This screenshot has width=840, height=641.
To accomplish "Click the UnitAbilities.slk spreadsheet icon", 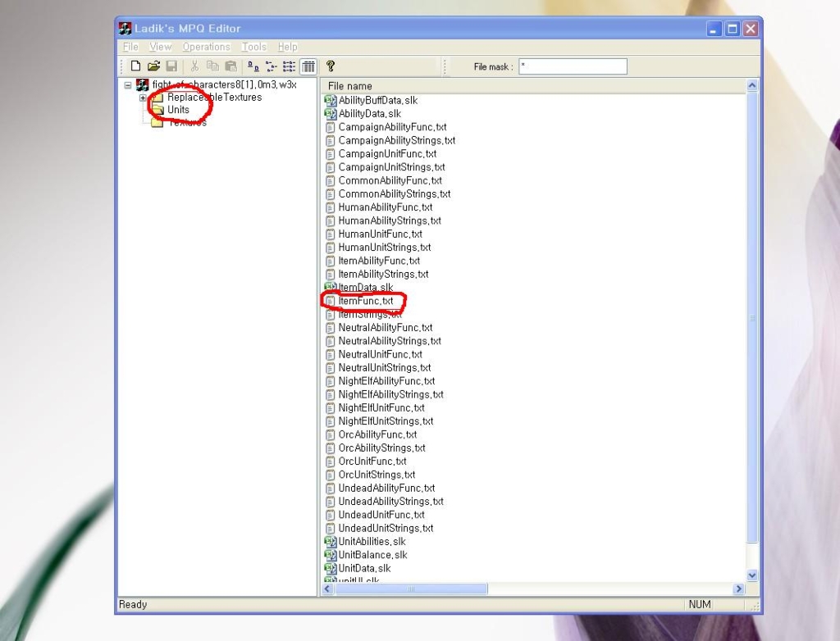I will (x=331, y=541).
